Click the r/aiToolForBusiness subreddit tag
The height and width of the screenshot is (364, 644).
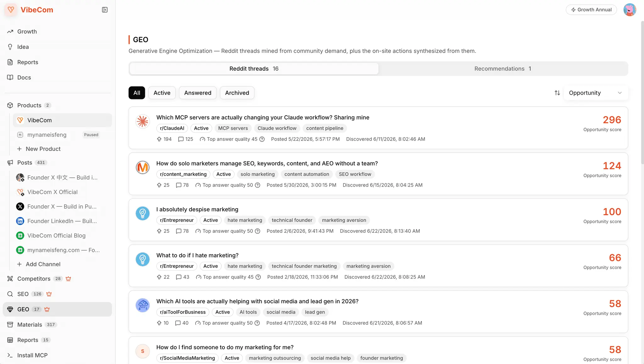click(183, 312)
